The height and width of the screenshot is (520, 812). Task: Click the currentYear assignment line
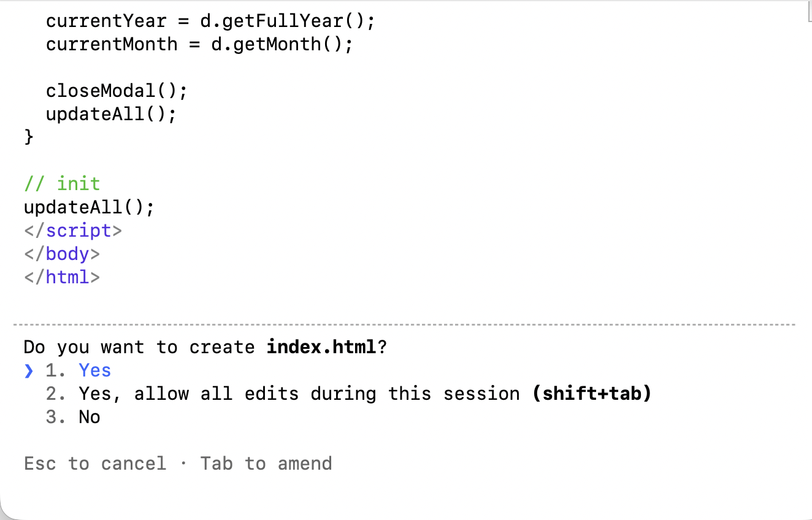point(210,21)
